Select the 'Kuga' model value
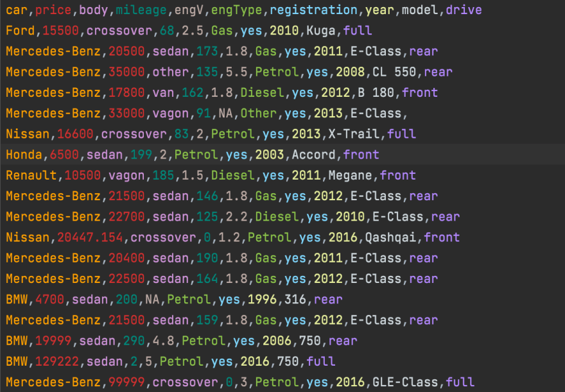 pyautogui.click(x=320, y=31)
